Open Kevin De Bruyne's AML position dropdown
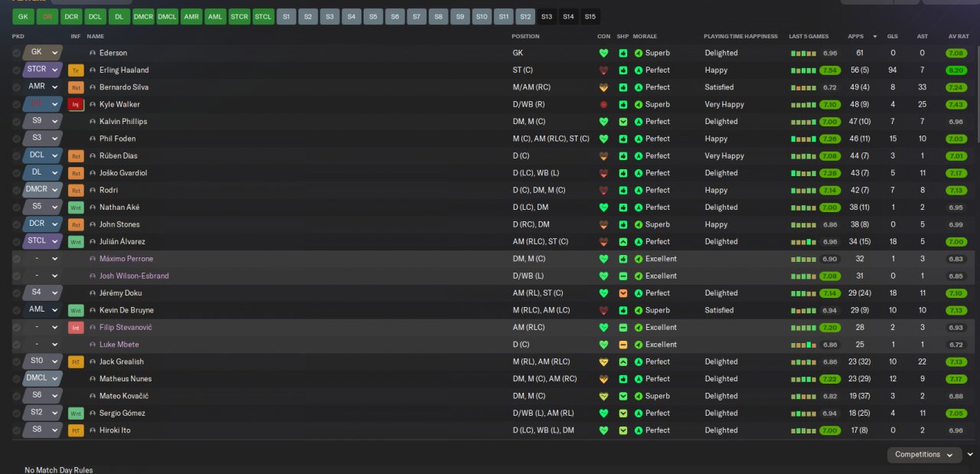The image size is (980, 474). tap(42, 310)
